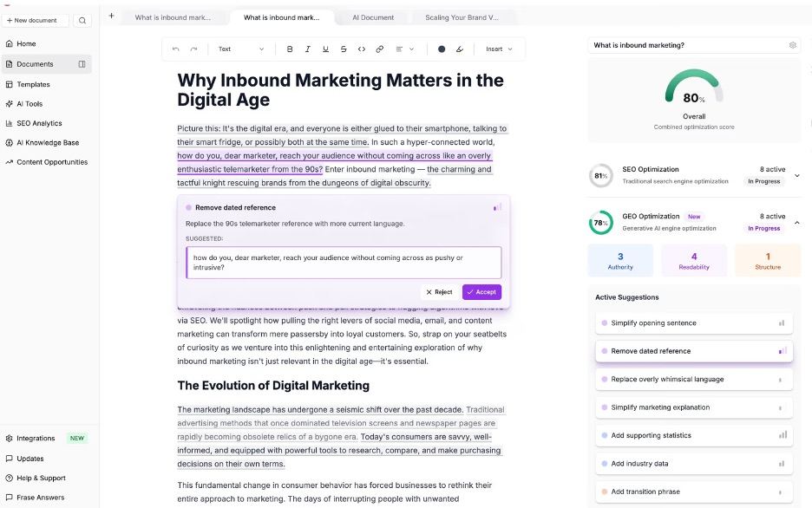Image resolution: width=812 pixels, height=508 pixels.
Task: Toggle bold formatting
Action: pyautogui.click(x=290, y=49)
